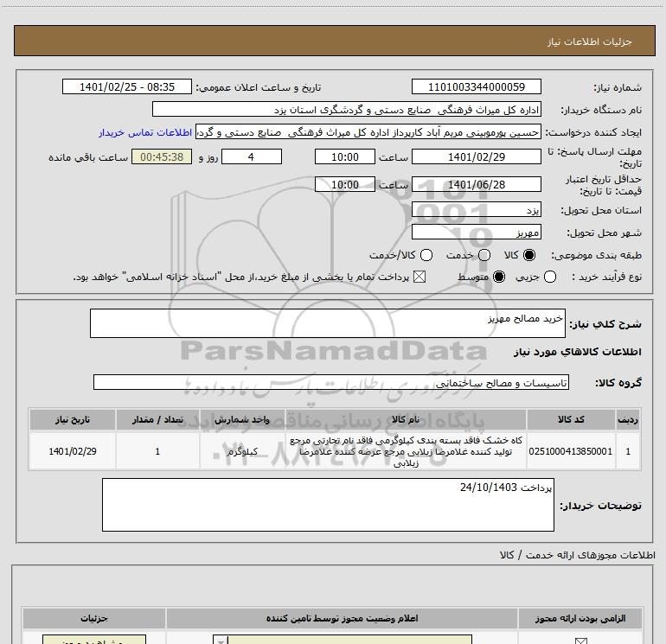Select the کالا radio button
Image resolution: width=666 pixels, height=644 pixels.
[529, 255]
